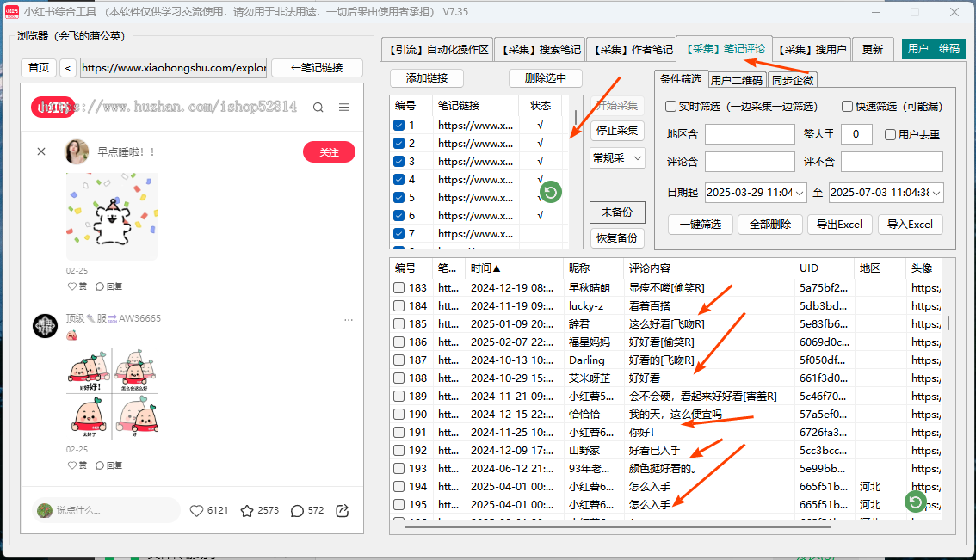The height and width of the screenshot is (560, 976).
Task: Click the share icon in note footer
Action: click(x=343, y=511)
